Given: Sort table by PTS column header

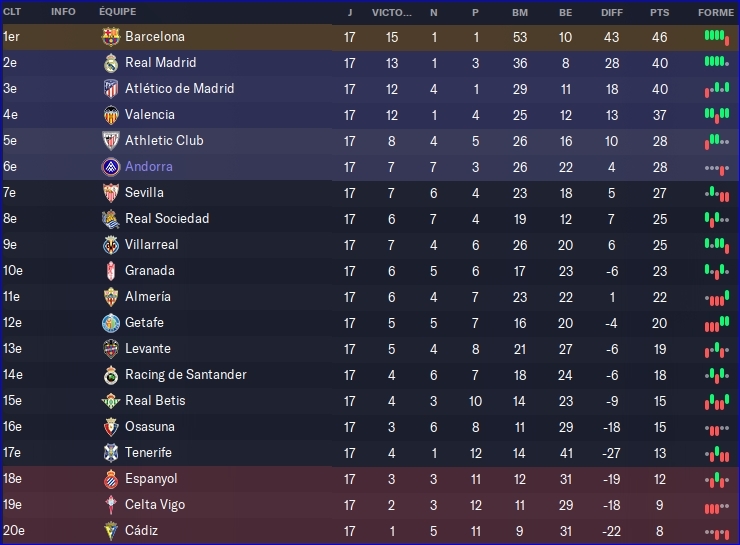Looking at the screenshot, I should click(x=659, y=12).
